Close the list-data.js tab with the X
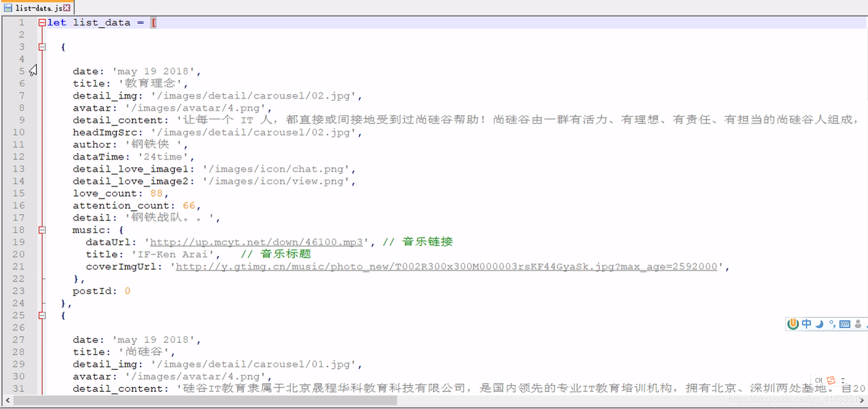This screenshot has height=409, width=868. [x=67, y=8]
